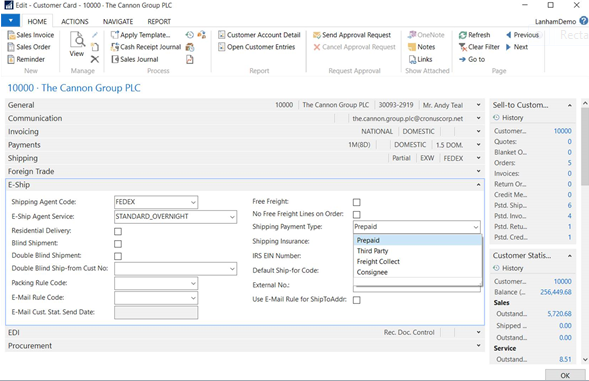Viewport: 589px width, 381px height.
Task: Switch to the HOME ribbon tab
Action: 37,21
